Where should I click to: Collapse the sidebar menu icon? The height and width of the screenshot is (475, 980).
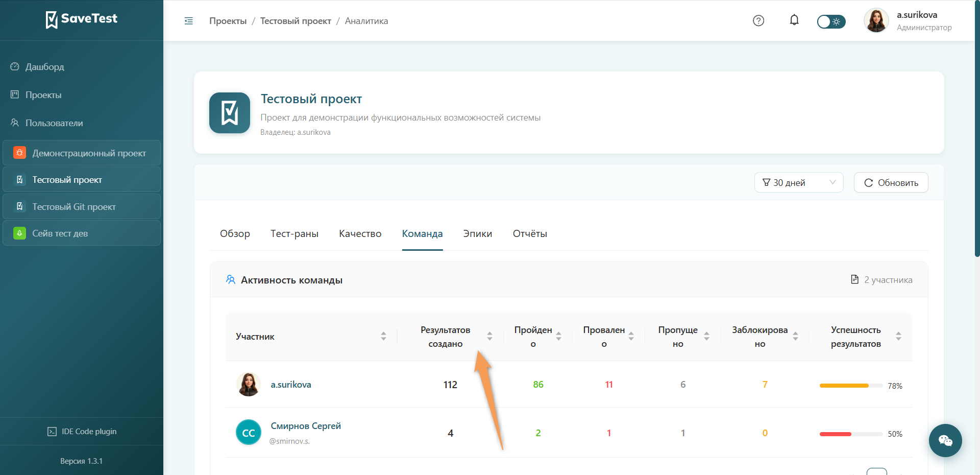tap(189, 21)
